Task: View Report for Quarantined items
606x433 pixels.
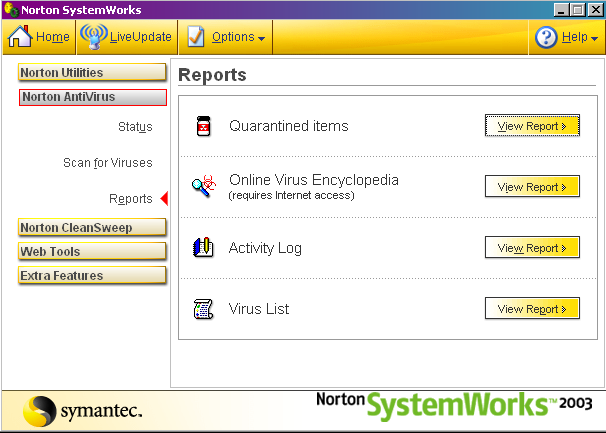Action: click(532, 126)
